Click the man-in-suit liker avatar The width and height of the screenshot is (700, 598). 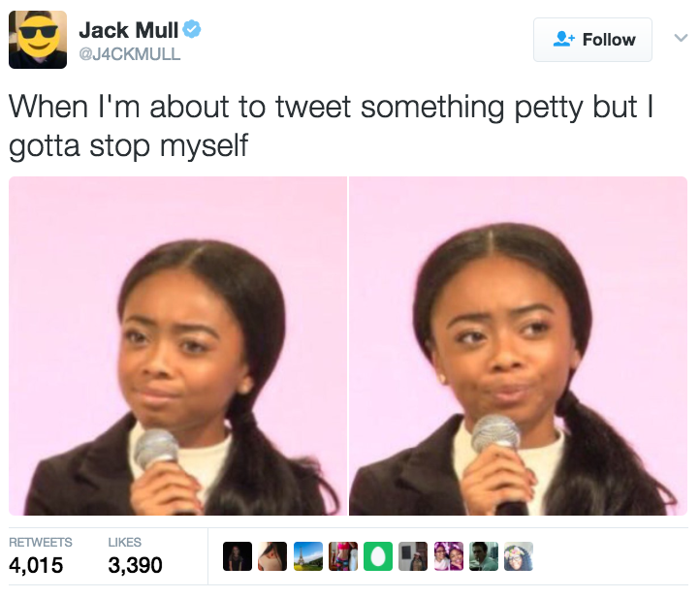click(x=484, y=556)
